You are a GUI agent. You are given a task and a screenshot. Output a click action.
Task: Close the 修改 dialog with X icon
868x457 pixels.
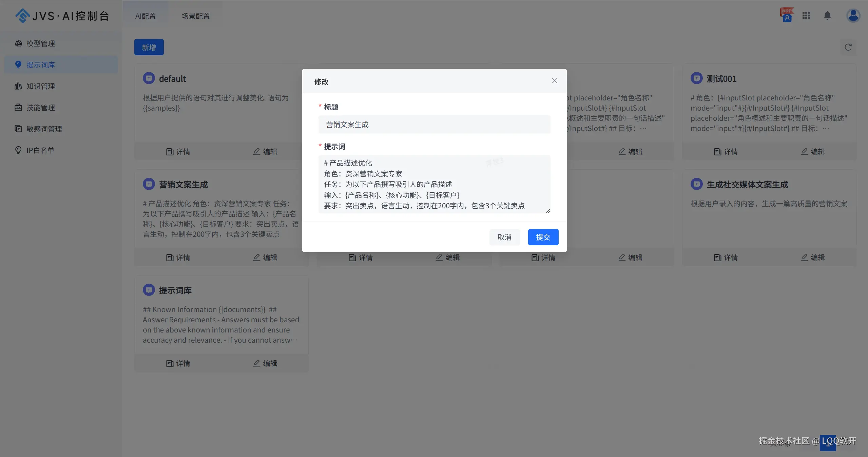[554, 81]
